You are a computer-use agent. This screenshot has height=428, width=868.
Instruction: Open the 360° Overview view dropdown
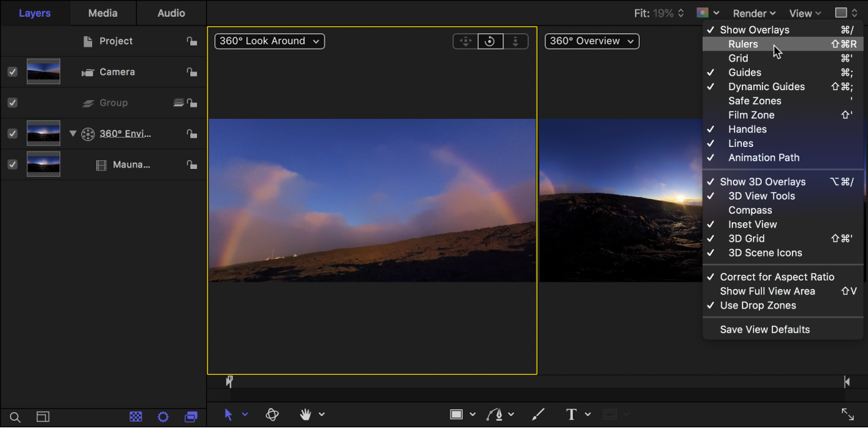(x=591, y=41)
